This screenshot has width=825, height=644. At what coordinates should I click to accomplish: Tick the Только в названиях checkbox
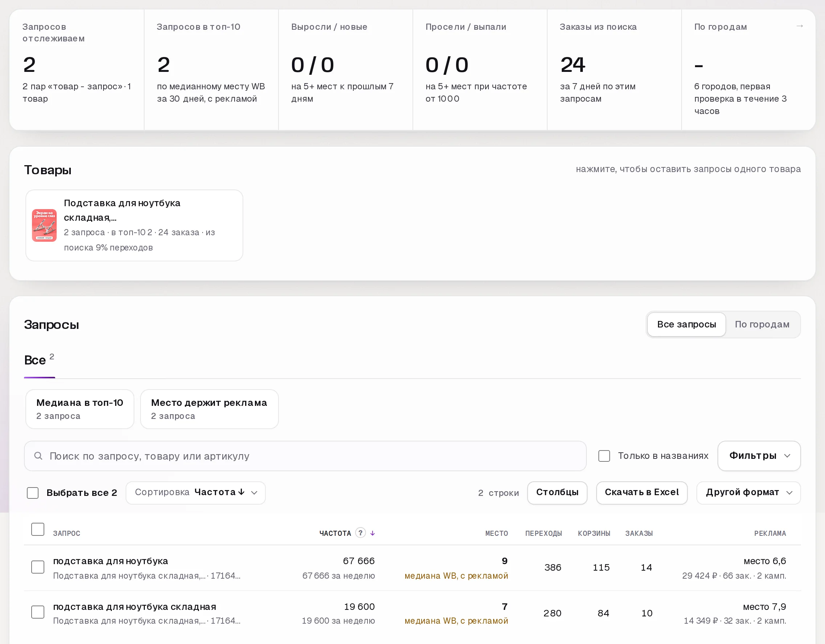click(x=604, y=456)
